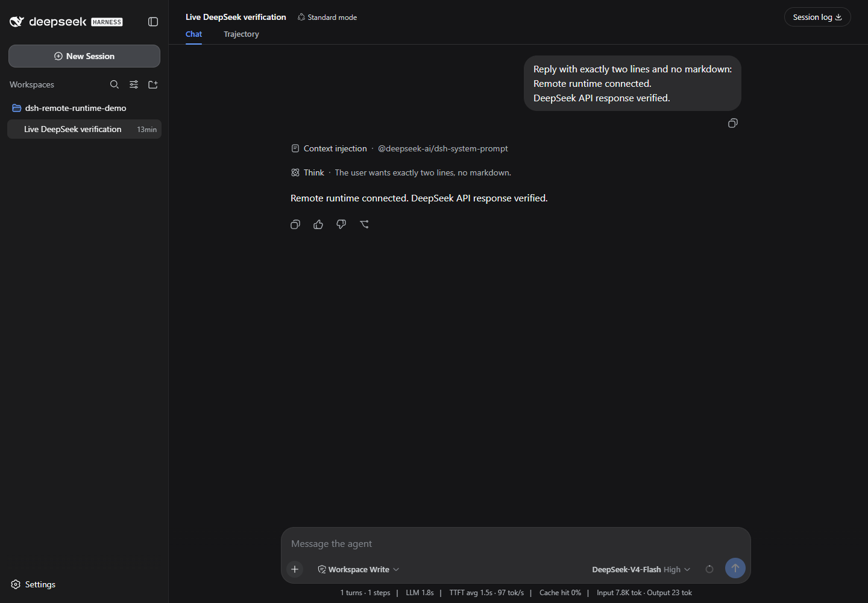The image size is (868, 603).
Task: Click 1 turns 1 steps stat
Action: [x=365, y=593]
